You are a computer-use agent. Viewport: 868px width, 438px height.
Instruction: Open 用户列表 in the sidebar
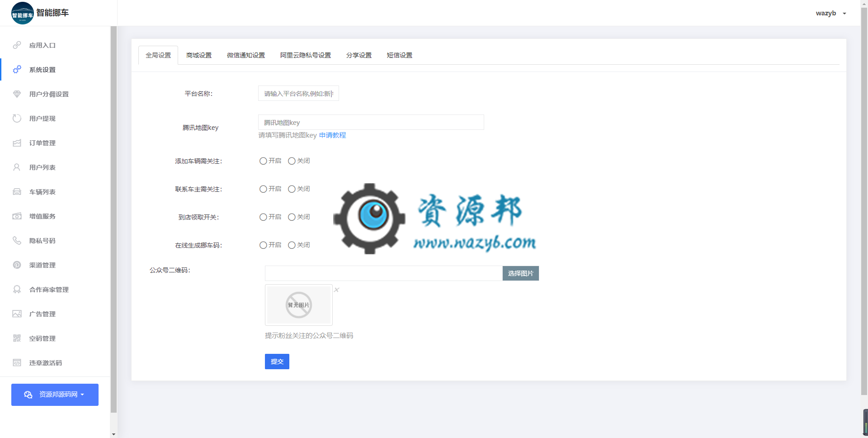tap(55, 167)
